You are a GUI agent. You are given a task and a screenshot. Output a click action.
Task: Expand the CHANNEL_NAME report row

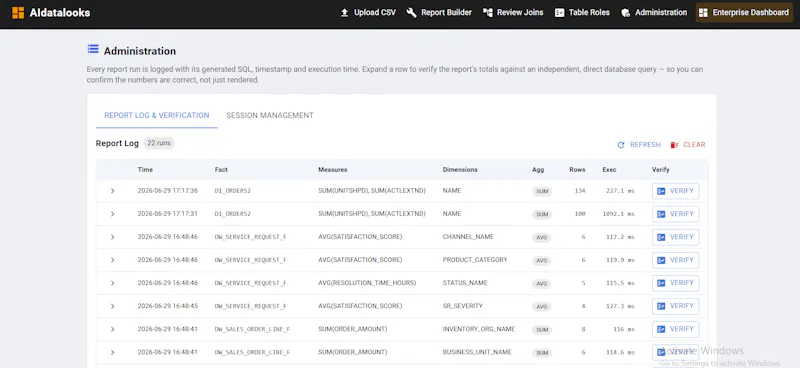coord(113,237)
